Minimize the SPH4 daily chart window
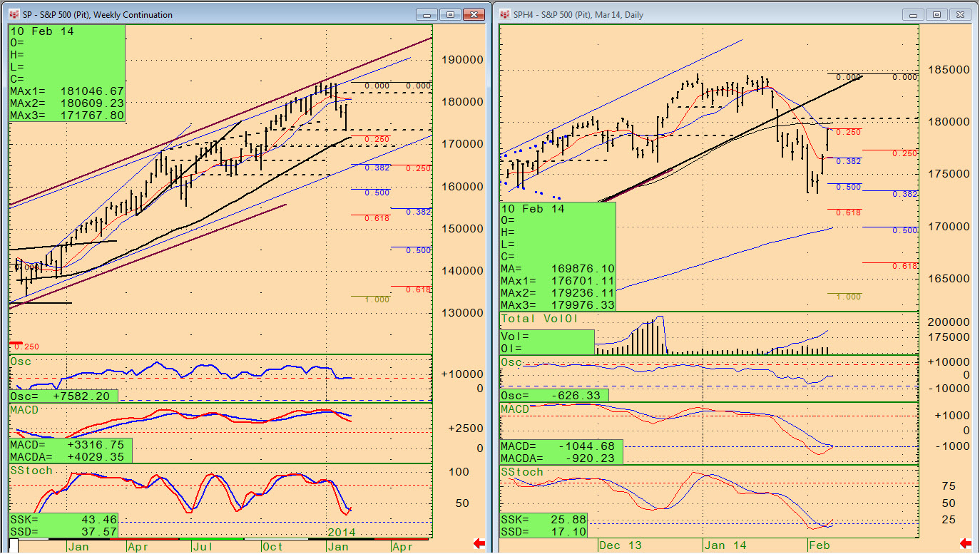 pyautogui.click(x=914, y=14)
